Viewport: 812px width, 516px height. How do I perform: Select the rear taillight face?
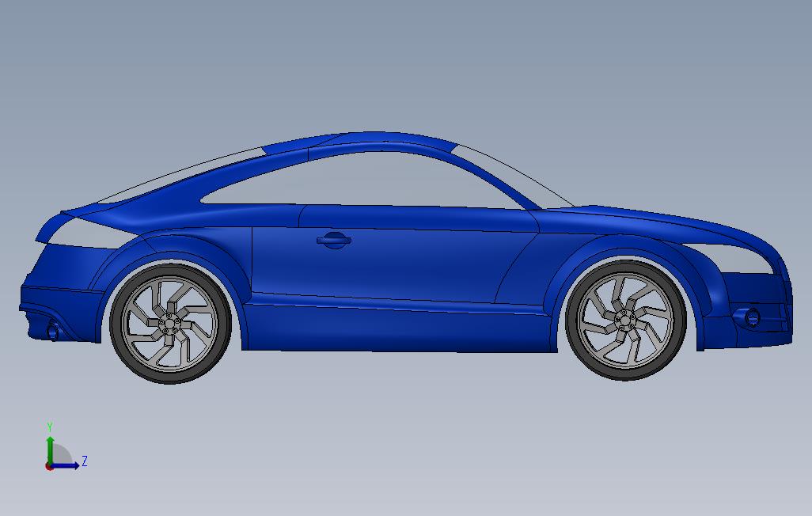tap(91, 232)
